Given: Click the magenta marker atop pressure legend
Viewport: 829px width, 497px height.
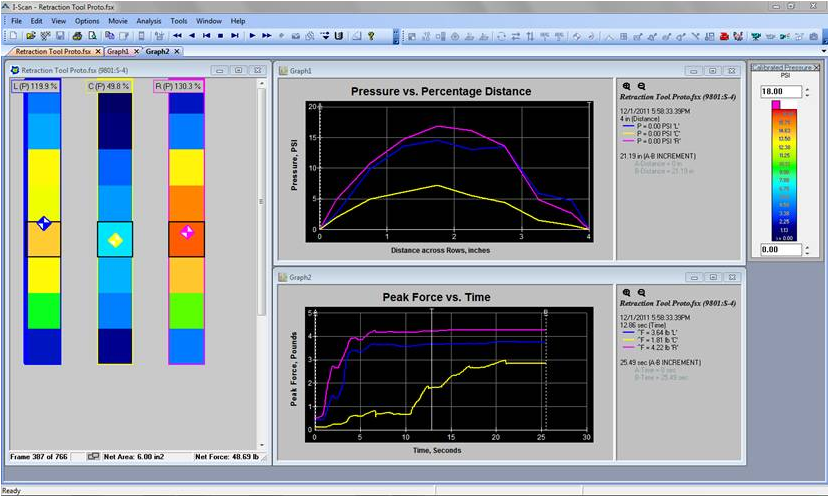Looking at the screenshot, I should [x=774, y=104].
